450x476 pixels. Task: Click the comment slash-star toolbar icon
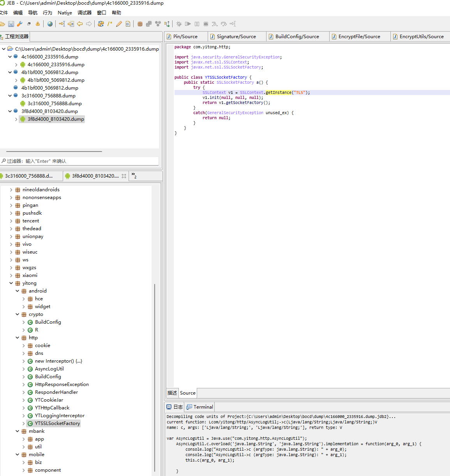(110, 24)
